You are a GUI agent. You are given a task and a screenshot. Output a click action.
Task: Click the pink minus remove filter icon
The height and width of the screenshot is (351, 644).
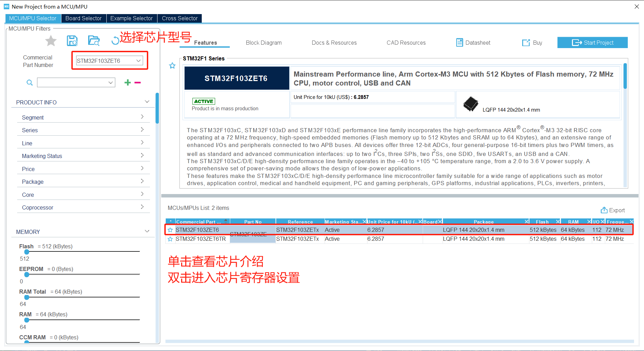pyautogui.click(x=138, y=82)
